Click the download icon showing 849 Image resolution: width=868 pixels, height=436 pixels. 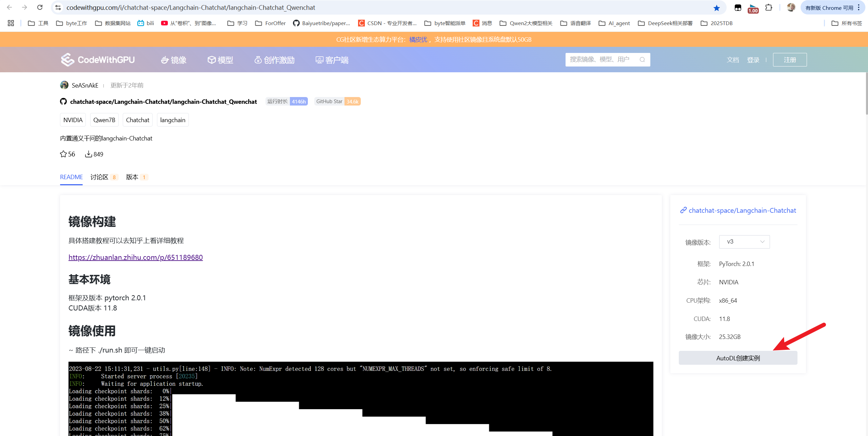tap(88, 154)
